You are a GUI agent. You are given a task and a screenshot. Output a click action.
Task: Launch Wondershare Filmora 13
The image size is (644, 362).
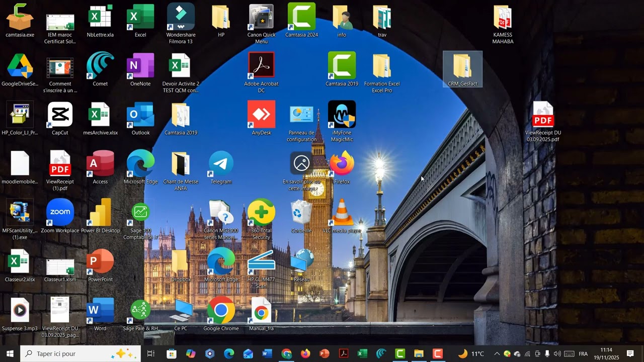coord(181,24)
